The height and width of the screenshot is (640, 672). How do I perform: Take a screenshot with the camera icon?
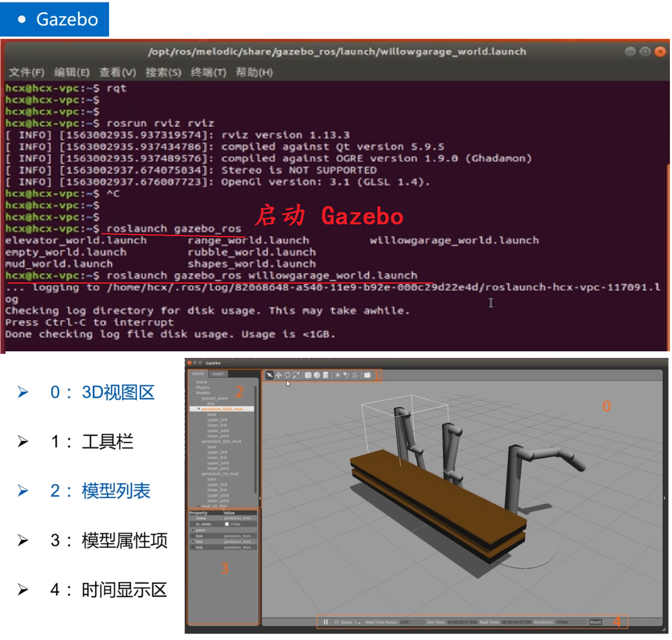click(367, 375)
